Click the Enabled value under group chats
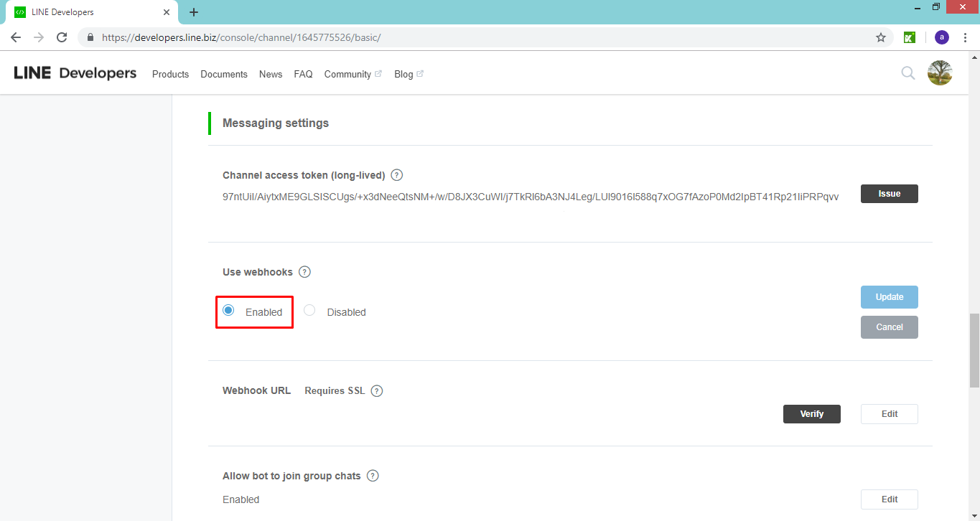This screenshot has width=980, height=521. click(241, 499)
